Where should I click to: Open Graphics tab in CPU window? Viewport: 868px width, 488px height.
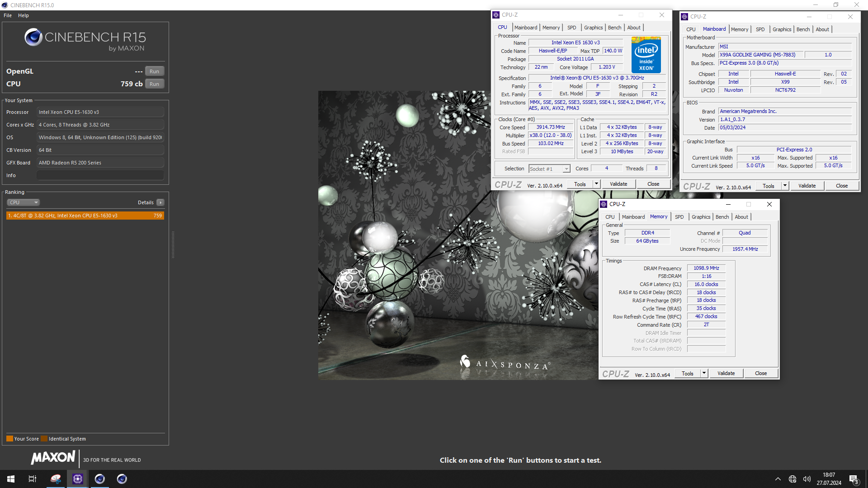point(594,28)
